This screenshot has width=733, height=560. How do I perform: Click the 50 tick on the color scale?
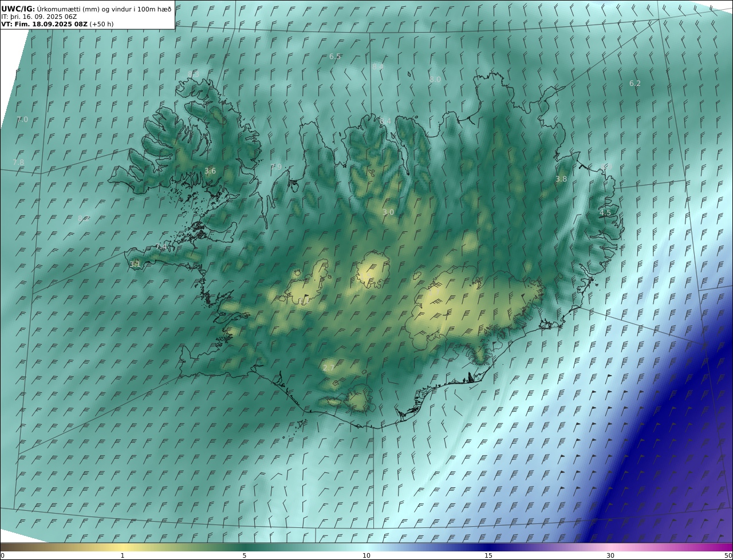728,555
